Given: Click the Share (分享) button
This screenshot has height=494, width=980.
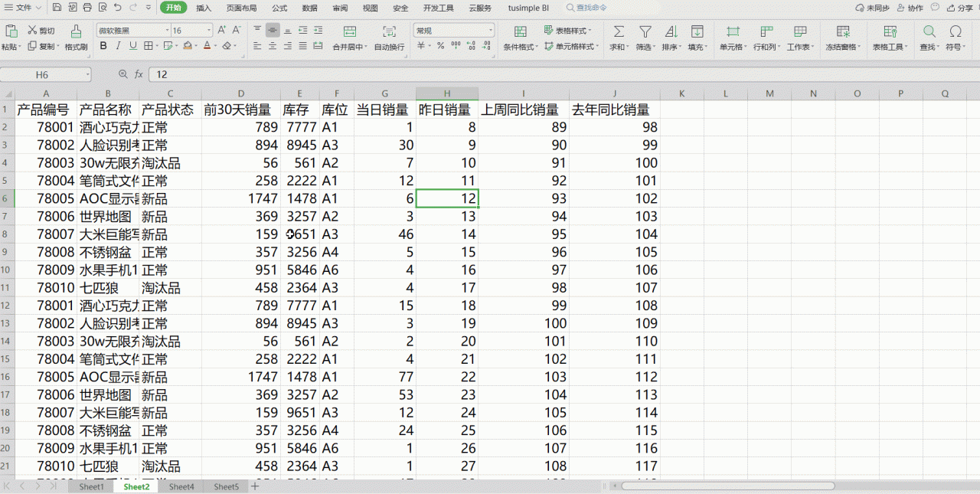Looking at the screenshot, I should (960, 8).
